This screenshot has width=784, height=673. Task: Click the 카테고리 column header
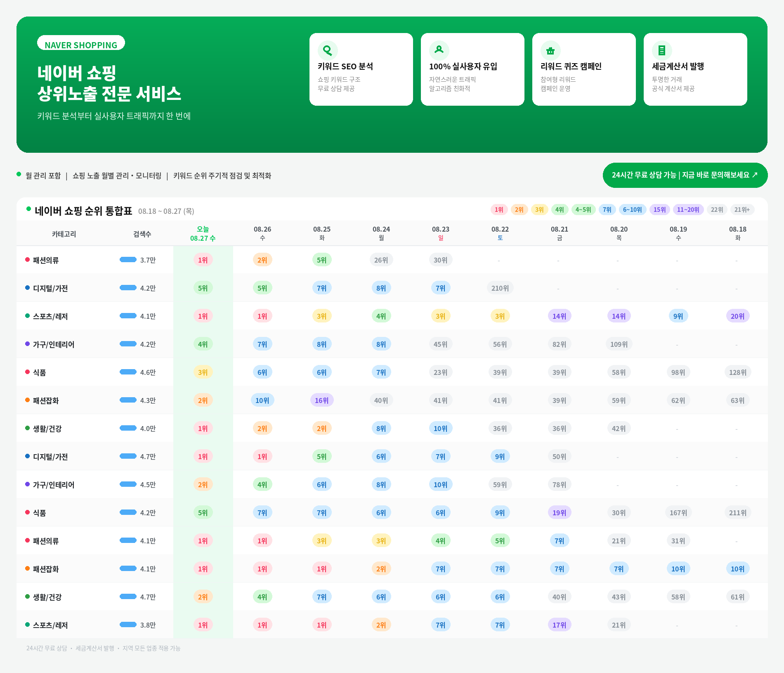pos(64,234)
